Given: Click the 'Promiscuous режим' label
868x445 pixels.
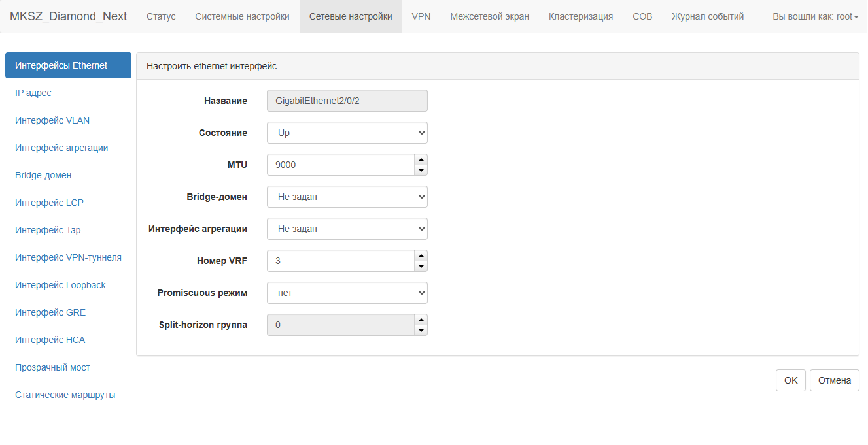Looking at the screenshot, I should point(203,293).
